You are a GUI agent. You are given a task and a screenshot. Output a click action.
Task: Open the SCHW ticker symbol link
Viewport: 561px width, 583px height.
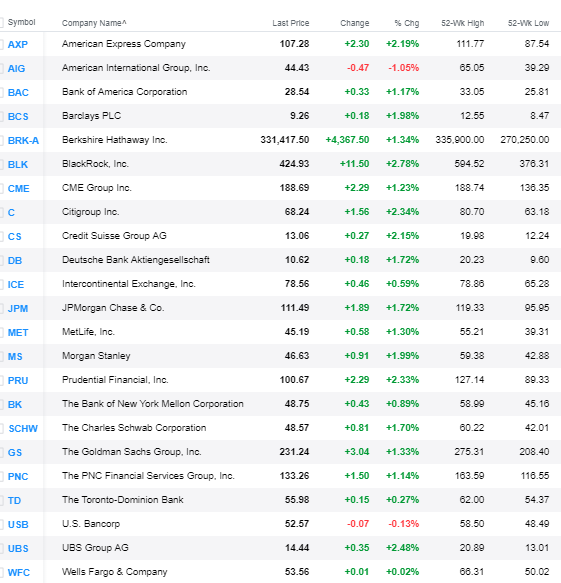coord(23,429)
